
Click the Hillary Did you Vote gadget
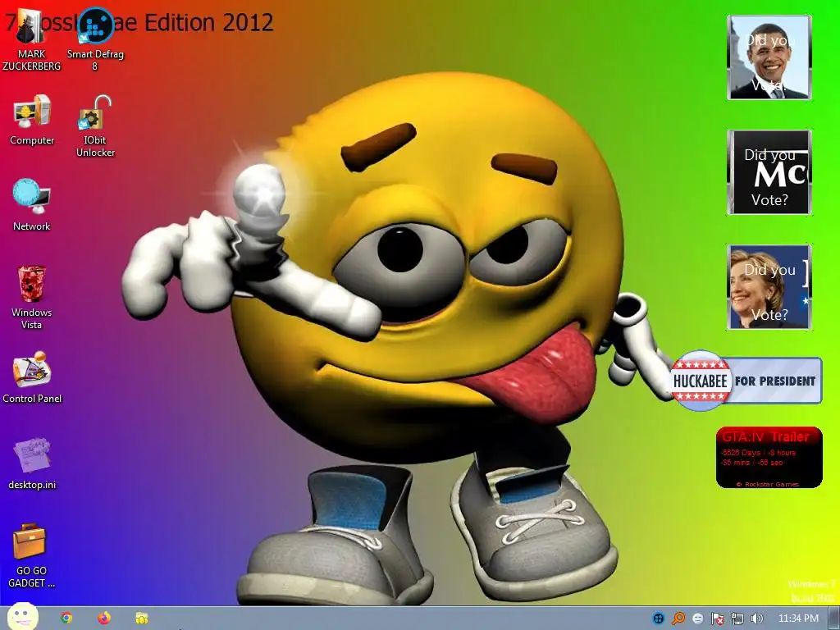click(x=769, y=286)
